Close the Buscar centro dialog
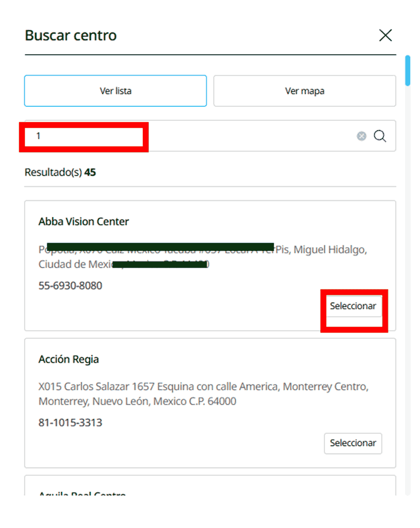 (385, 35)
